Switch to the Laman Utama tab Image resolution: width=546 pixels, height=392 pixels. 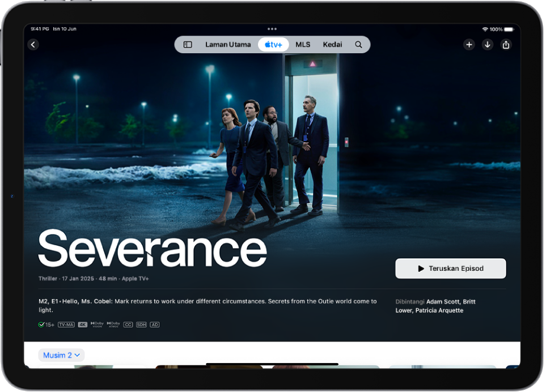[x=228, y=44]
